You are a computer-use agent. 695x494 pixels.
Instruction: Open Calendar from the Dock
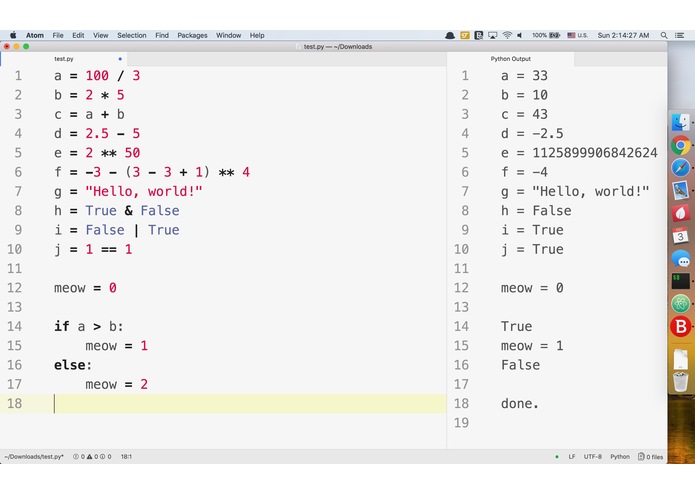click(x=680, y=236)
